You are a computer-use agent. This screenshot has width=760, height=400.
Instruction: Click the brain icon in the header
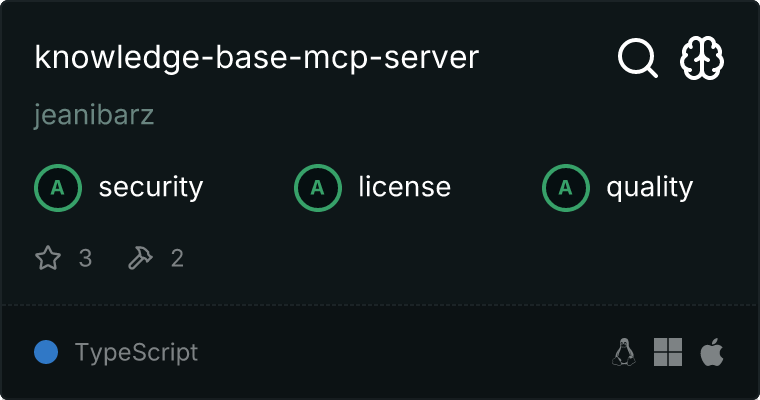(702, 59)
